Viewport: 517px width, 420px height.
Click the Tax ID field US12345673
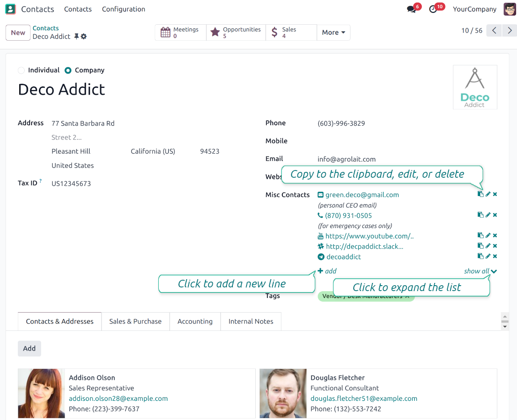[x=71, y=183]
